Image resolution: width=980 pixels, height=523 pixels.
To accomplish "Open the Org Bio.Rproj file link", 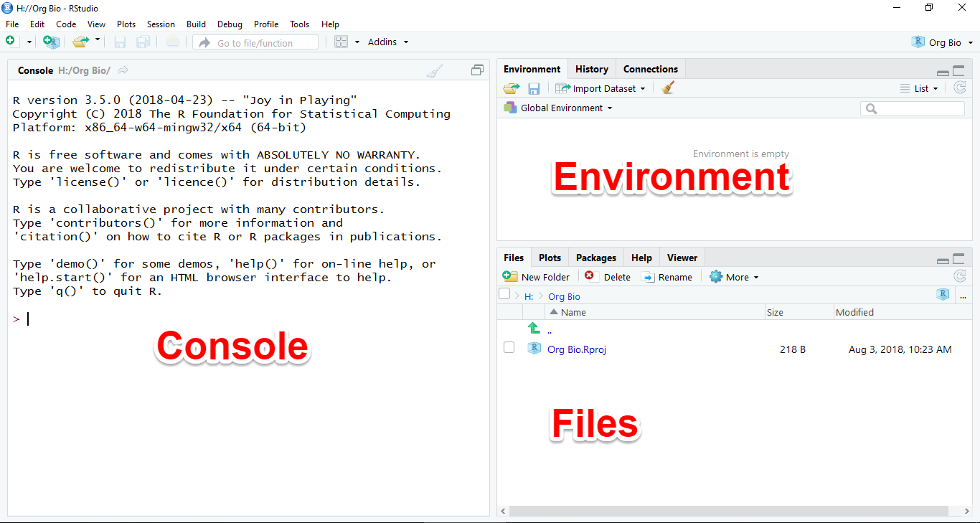I will 576,349.
